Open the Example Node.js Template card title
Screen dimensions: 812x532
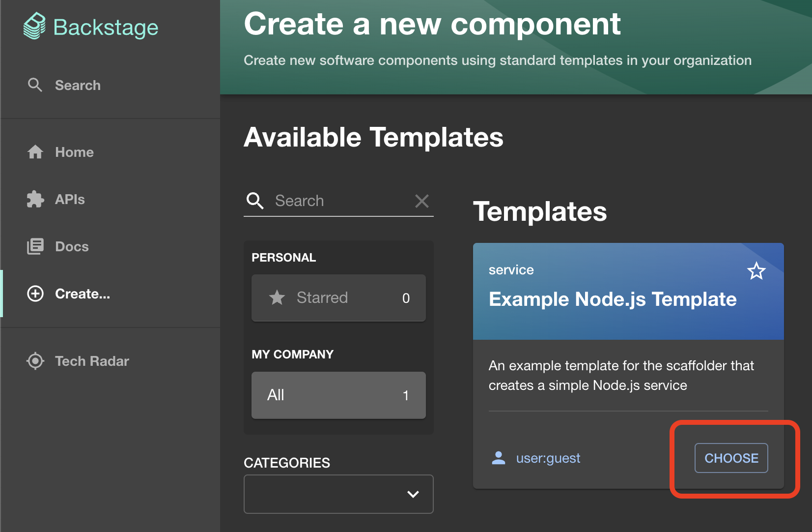coord(613,299)
